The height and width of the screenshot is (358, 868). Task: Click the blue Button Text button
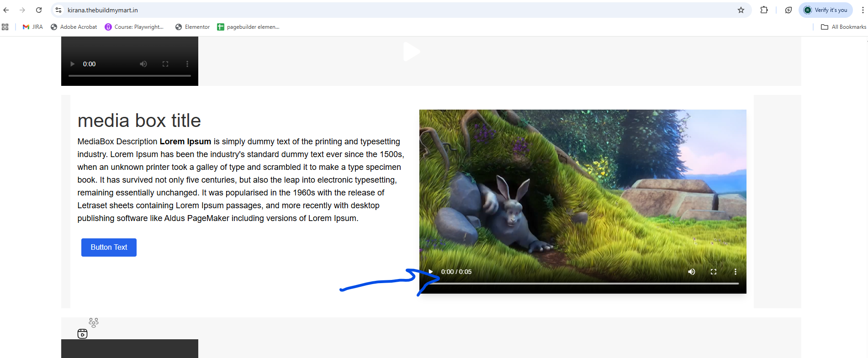coord(109,247)
